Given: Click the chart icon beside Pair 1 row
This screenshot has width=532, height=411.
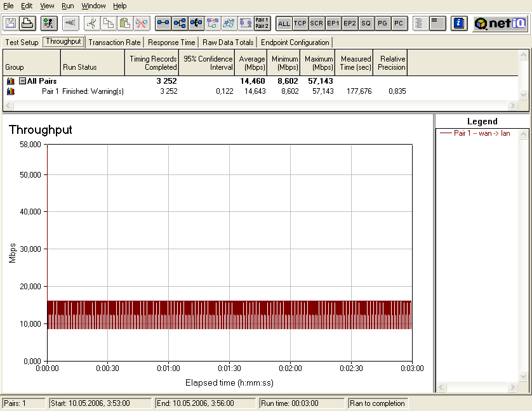Looking at the screenshot, I should (x=11, y=91).
